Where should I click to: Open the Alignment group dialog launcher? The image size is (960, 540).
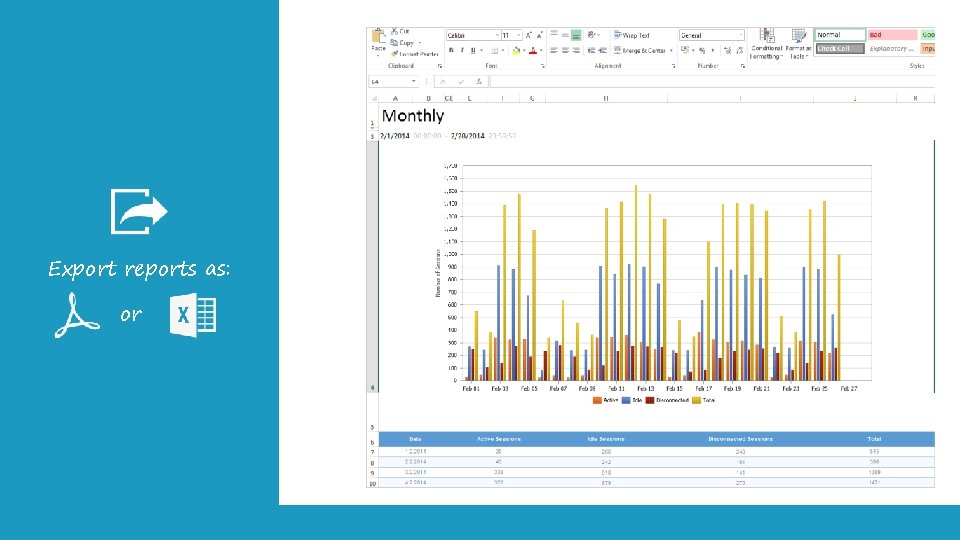[x=673, y=66]
